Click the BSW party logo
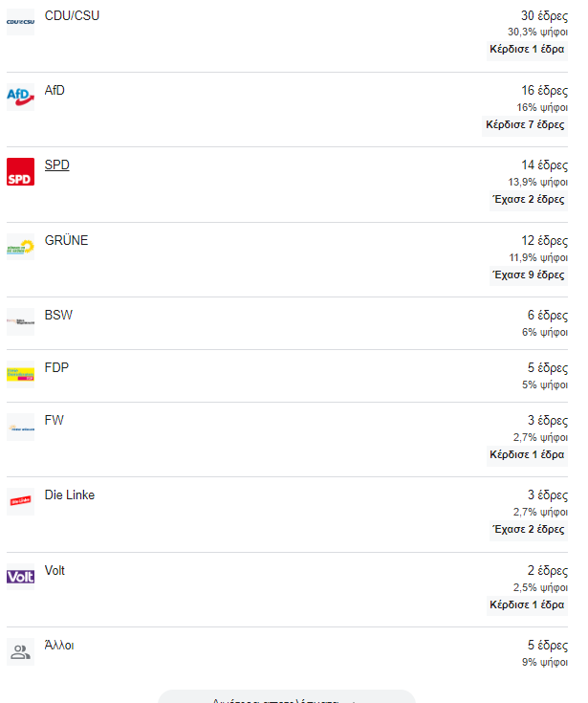The height and width of the screenshot is (703, 588). (x=20, y=322)
